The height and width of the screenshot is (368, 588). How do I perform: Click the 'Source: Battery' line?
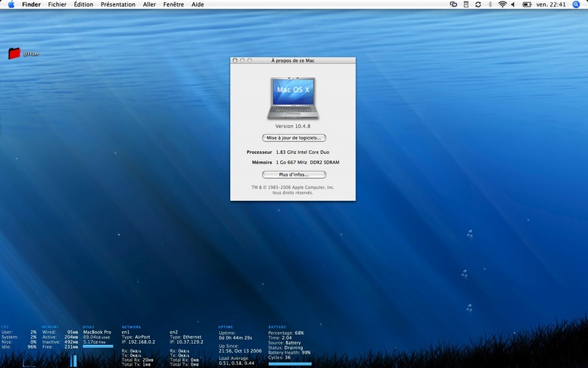[x=284, y=342]
